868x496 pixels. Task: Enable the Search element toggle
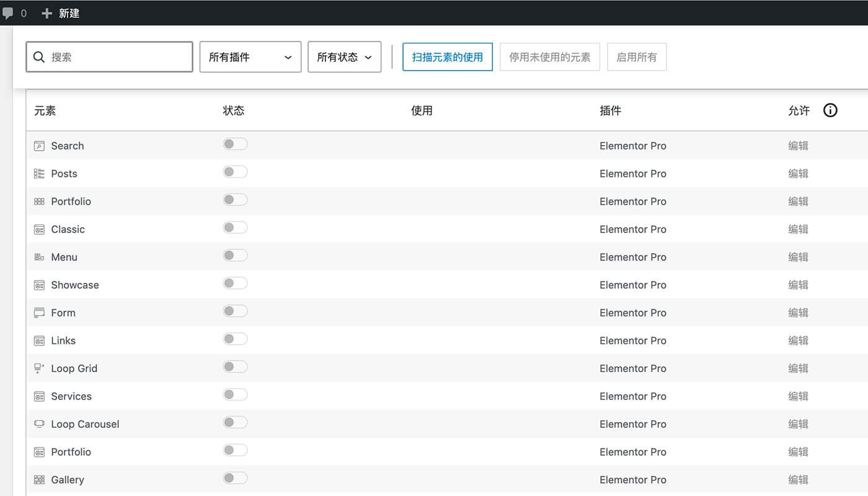tap(235, 143)
